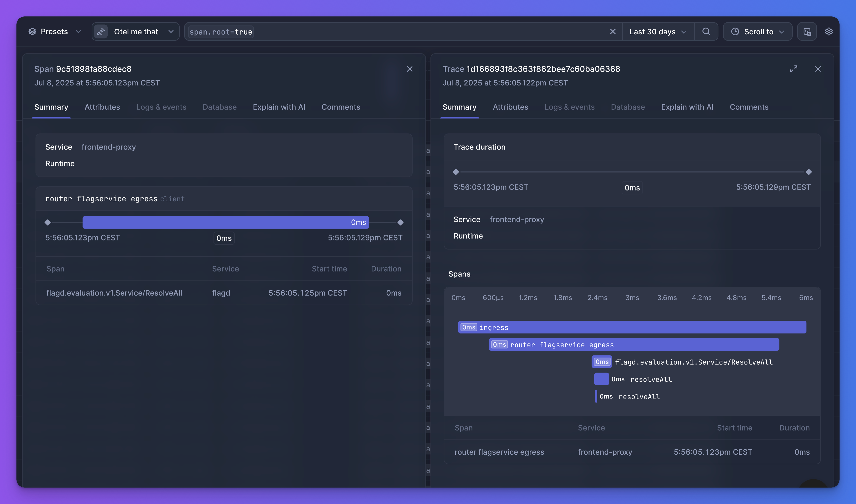The height and width of the screenshot is (504, 856).
Task: Click right diamond marker of span timeline
Action: 400,222
